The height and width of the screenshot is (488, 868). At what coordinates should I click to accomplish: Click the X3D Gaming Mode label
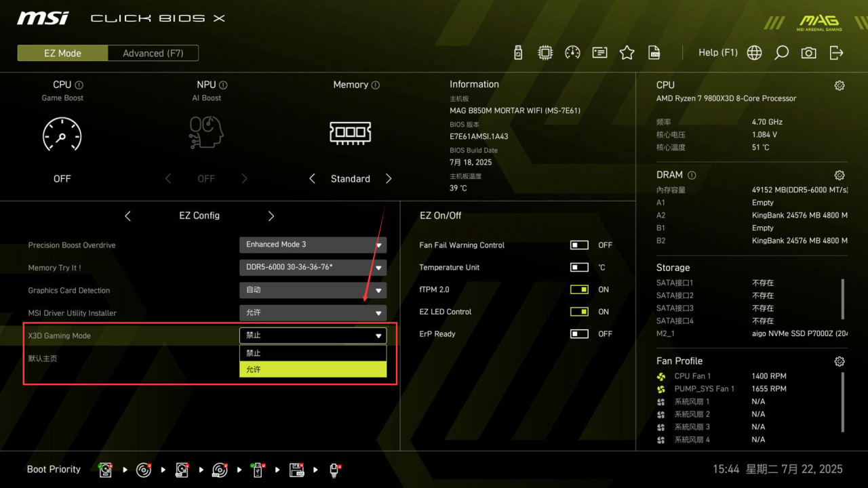(59, 335)
